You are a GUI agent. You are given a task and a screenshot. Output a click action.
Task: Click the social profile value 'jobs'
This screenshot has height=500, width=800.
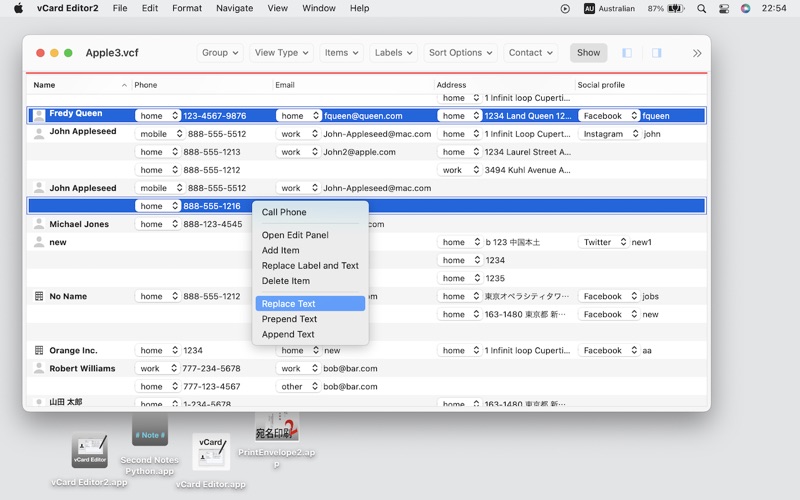(x=650, y=296)
